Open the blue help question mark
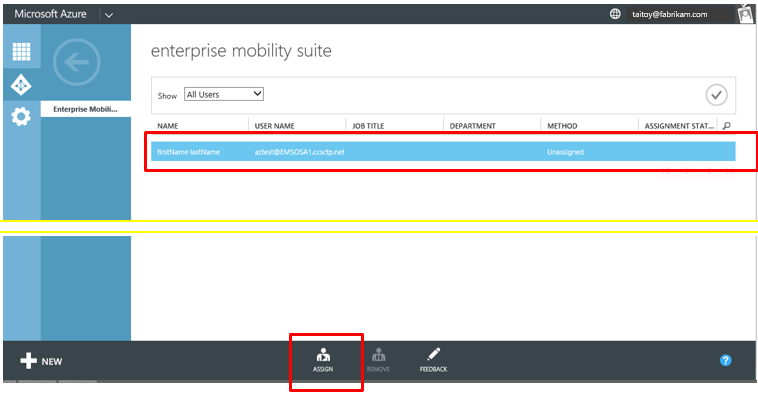This screenshot has height=396, width=758. pos(725,360)
